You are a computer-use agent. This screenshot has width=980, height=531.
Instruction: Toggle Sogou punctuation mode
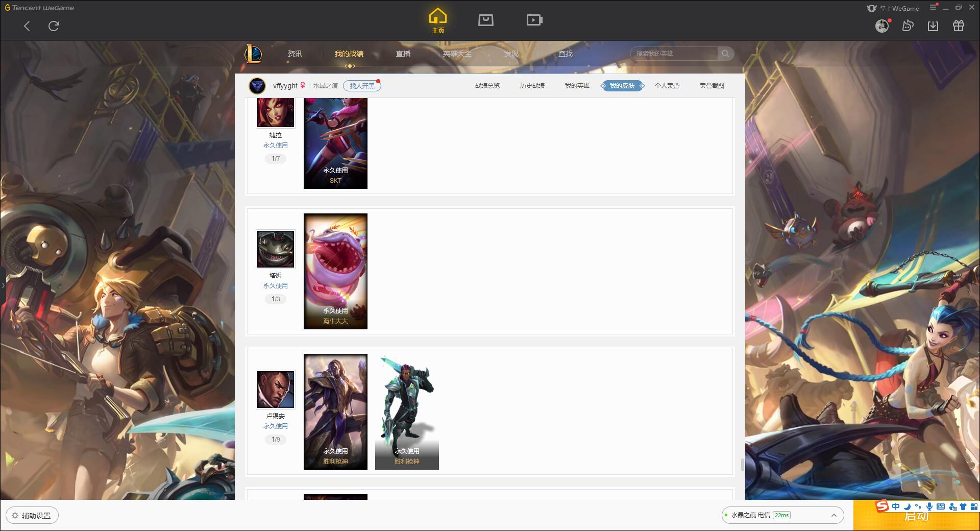point(918,506)
